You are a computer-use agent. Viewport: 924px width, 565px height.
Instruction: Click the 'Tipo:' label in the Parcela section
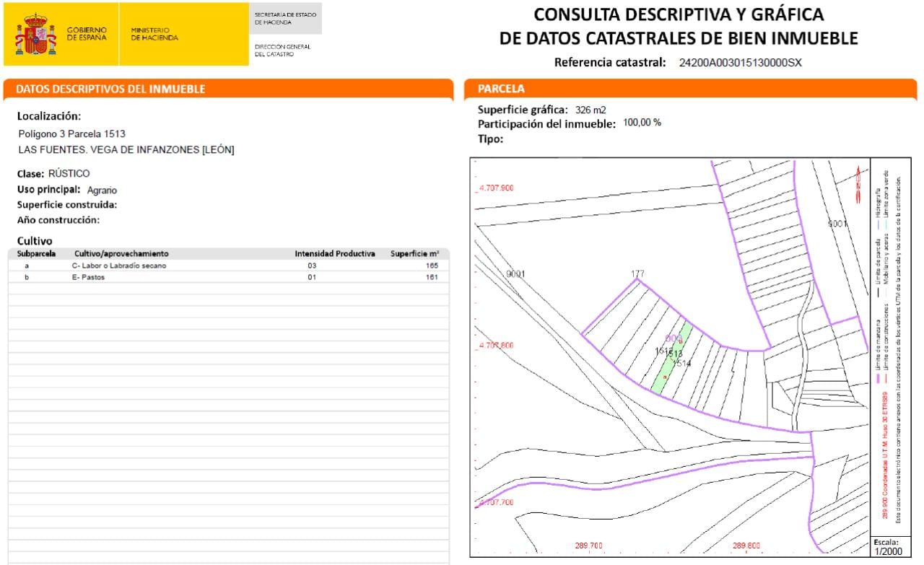click(490, 139)
